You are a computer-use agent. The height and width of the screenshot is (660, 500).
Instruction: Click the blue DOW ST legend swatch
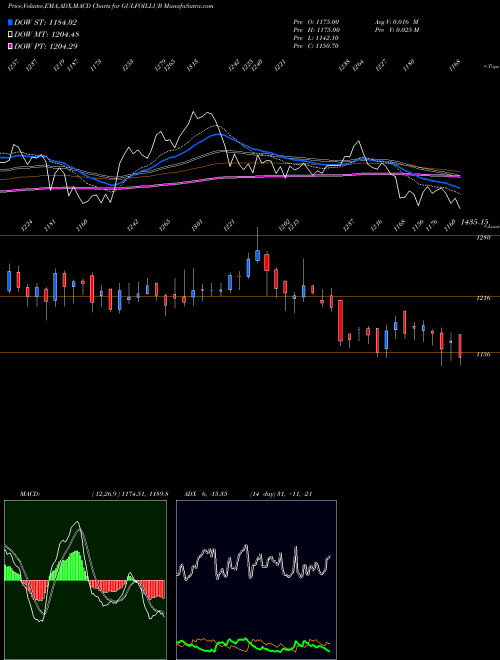tap(10, 22)
